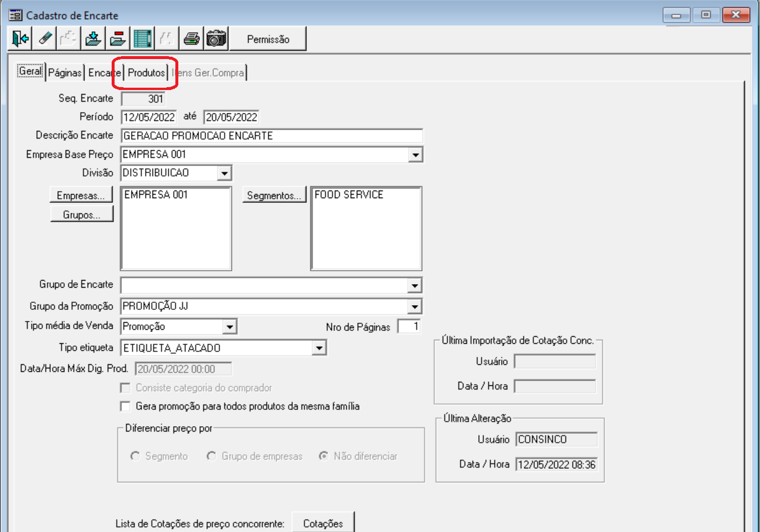Click the CONSINCO user field

pyautogui.click(x=557, y=440)
